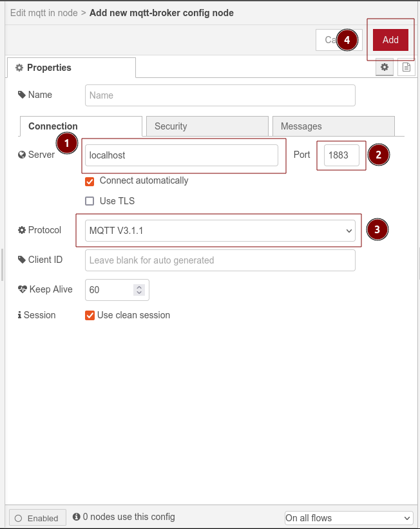The width and height of the screenshot is (420, 529).
Task: Click the Client ID input field
Action: click(x=220, y=260)
